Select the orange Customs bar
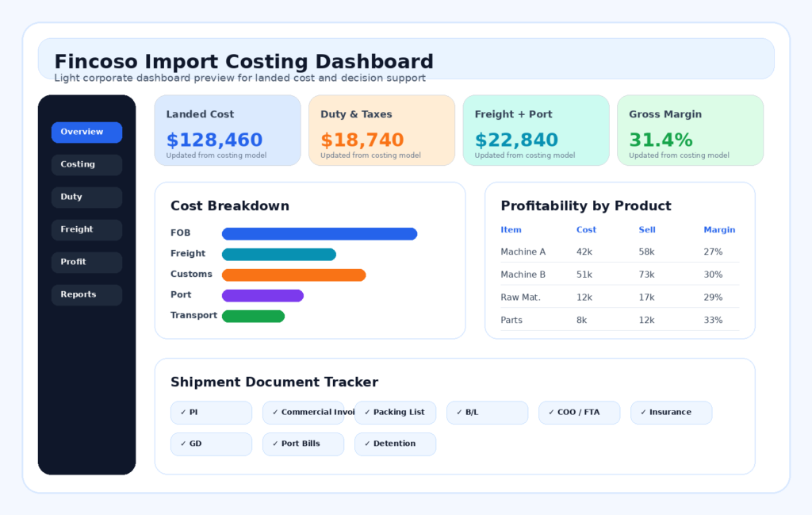812x515 pixels. pos(293,275)
